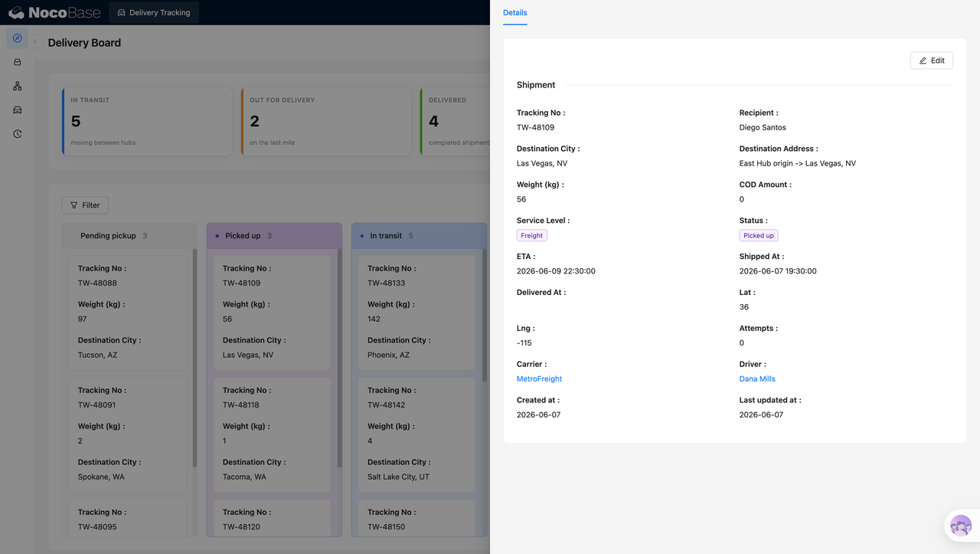Screen dimensions: 980x554
Task: Click the Created at date value
Action: 539,415
